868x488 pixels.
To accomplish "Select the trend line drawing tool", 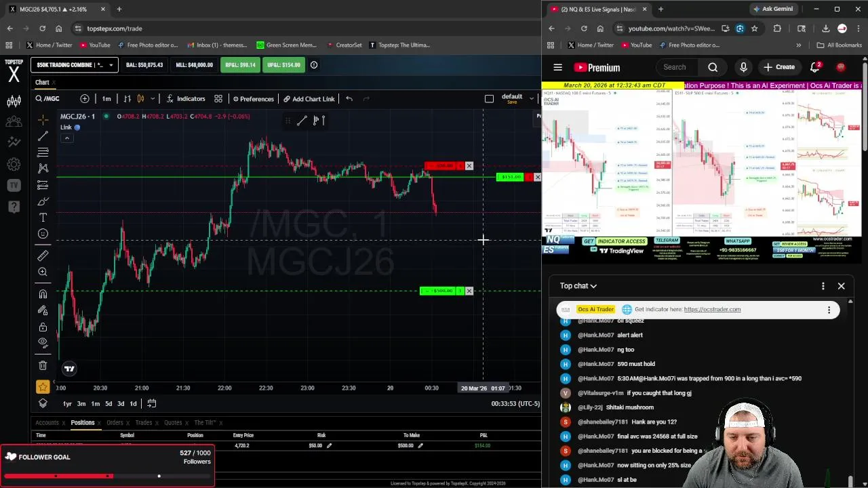I will click(x=43, y=136).
